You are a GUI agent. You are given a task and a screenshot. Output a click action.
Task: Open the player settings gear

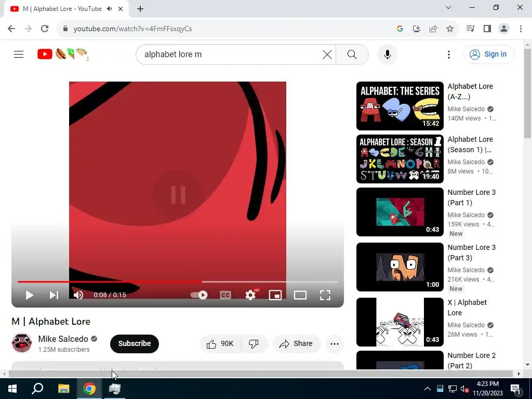pos(250,295)
